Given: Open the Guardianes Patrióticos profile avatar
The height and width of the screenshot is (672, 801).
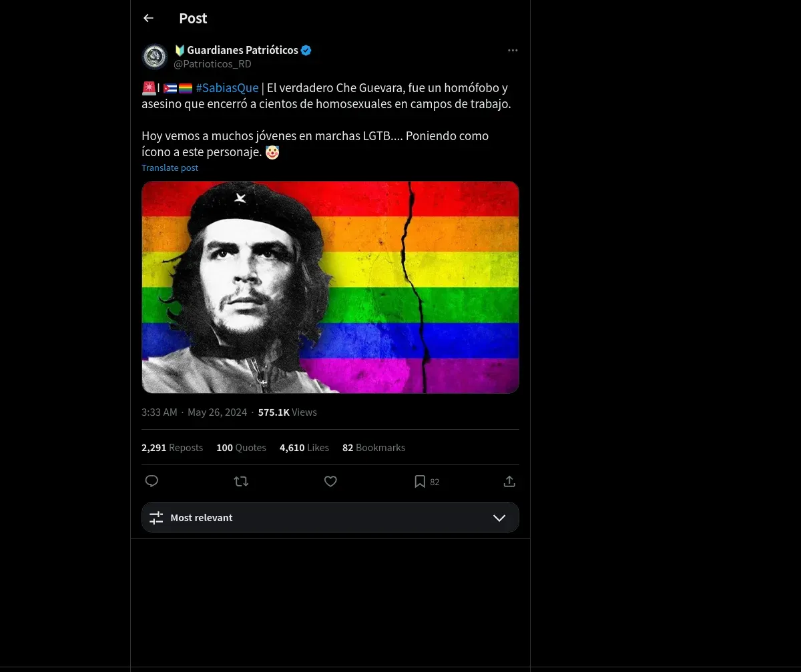Looking at the screenshot, I should [x=155, y=57].
